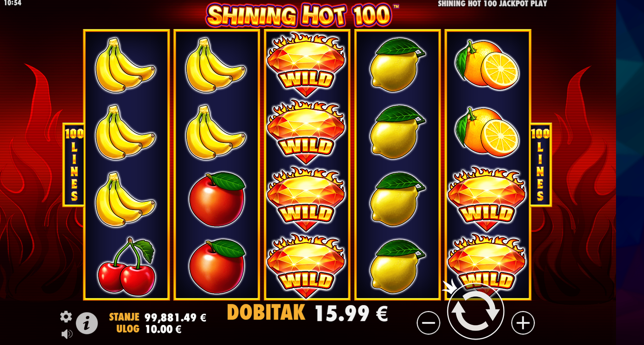The width and height of the screenshot is (644, 345).
Task: Click the top lemon symbol on reel four
Action: pos(397,65)
